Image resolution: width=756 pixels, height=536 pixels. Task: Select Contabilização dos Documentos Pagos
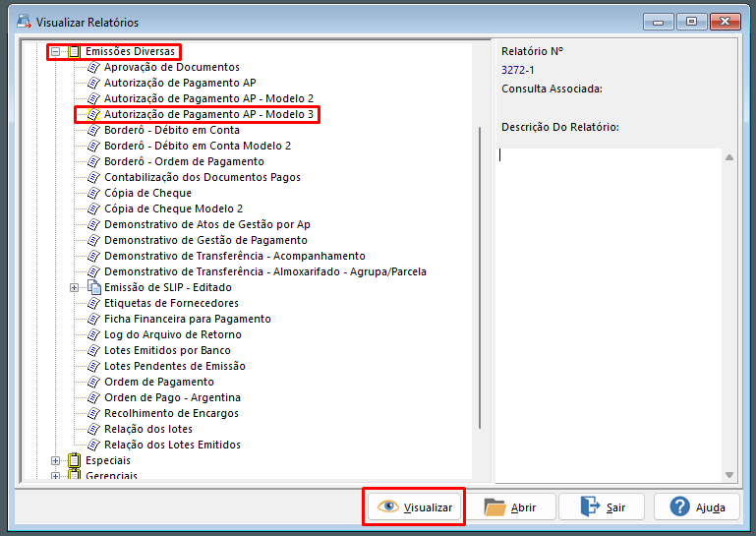(202, 178)
